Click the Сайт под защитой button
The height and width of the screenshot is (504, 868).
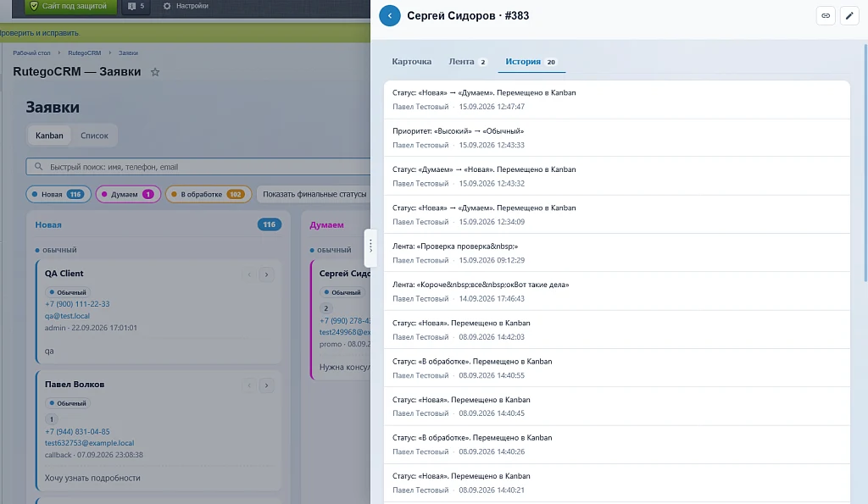pos(71,6)
